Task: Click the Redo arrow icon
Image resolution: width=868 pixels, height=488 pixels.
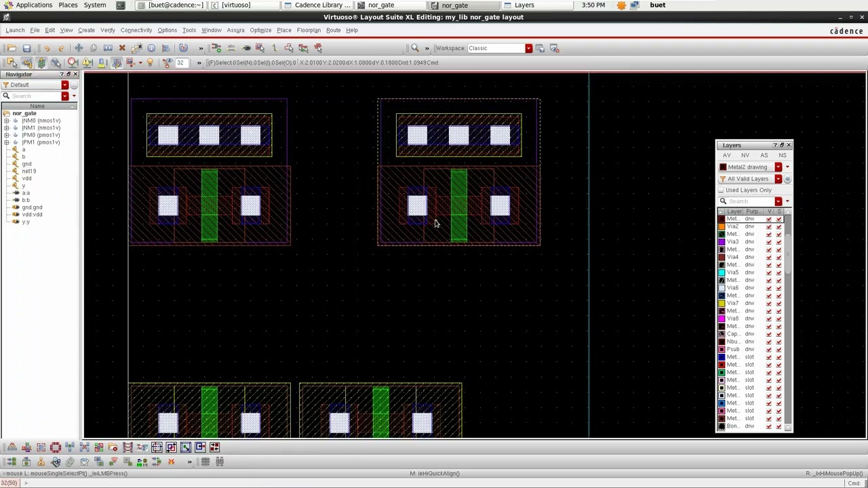Action: [x=61, y=48]
